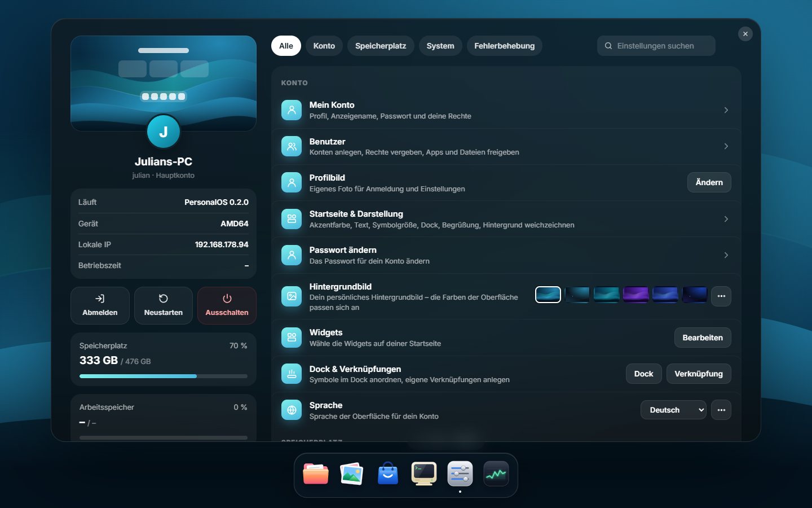Switch to the Speicherplatz tab
The image size is (812, 508).
pyautogui.click(x=381, y=46)
